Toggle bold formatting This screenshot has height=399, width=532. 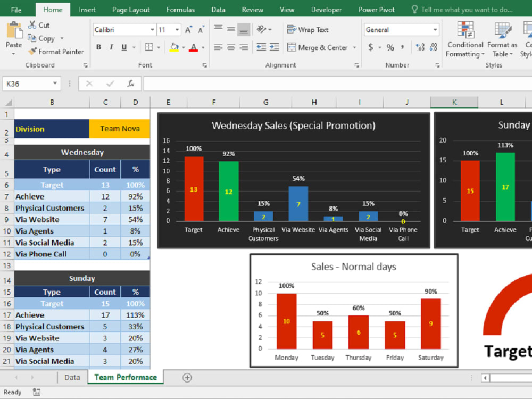tap(98, 47)
